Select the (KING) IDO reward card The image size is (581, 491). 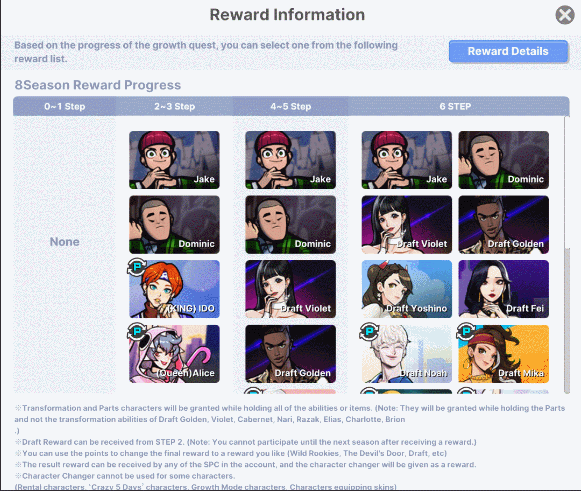(x=174, y=289)
